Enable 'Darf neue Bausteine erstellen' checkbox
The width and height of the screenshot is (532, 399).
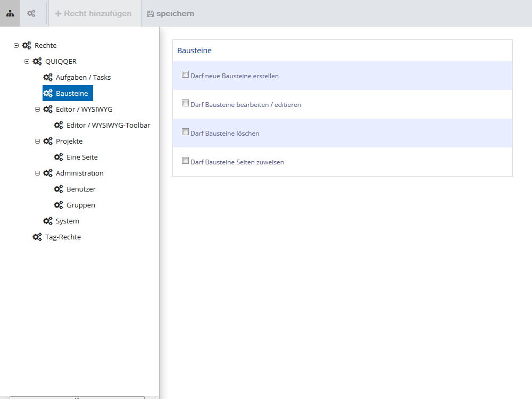pyautogui.click(x=185, y=74)
